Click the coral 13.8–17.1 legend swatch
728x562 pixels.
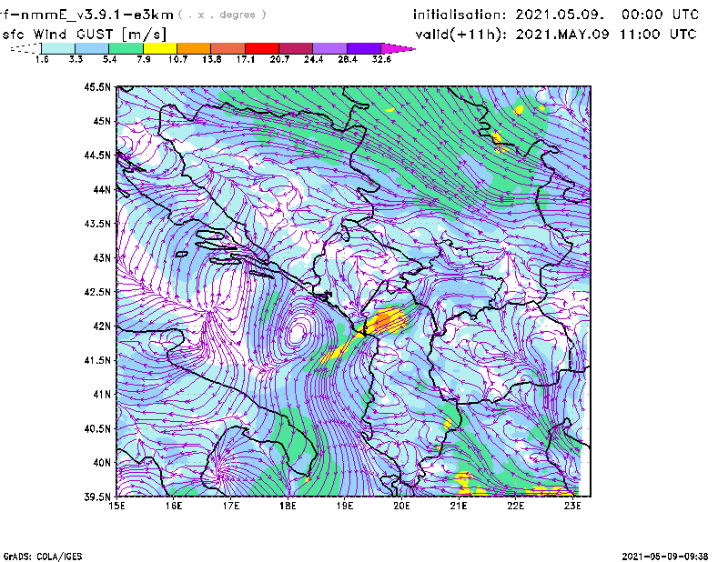(x=228, y=48)
